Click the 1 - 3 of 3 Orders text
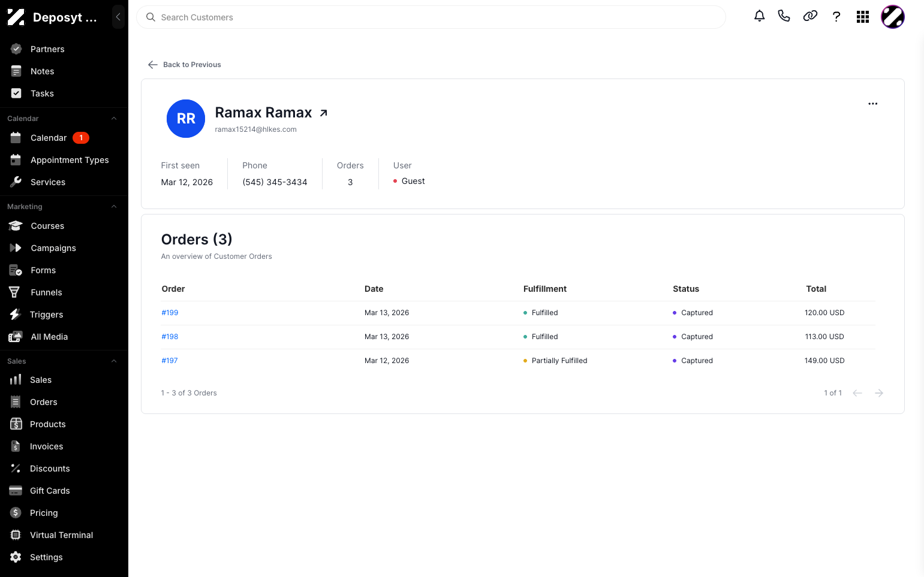924x577 pixels. [189, 393]
